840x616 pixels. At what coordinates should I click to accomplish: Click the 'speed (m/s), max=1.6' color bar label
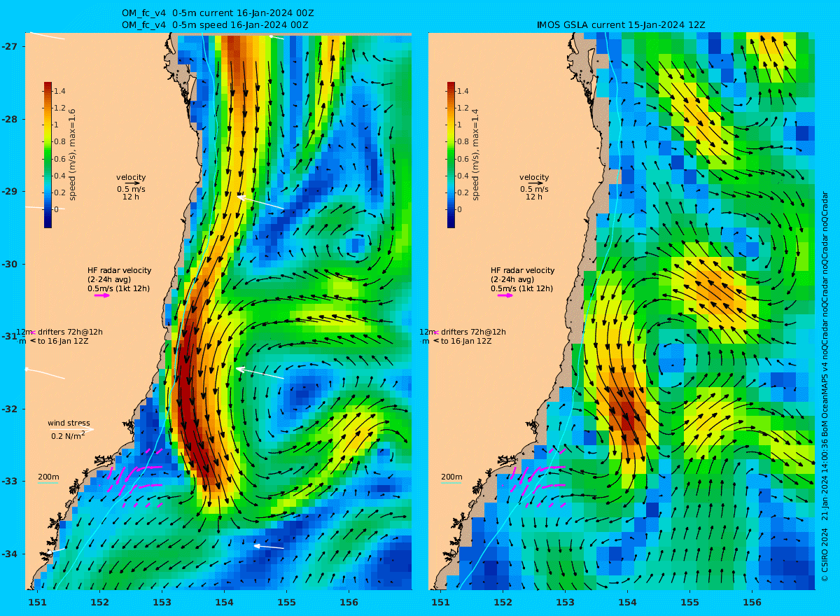73,155
